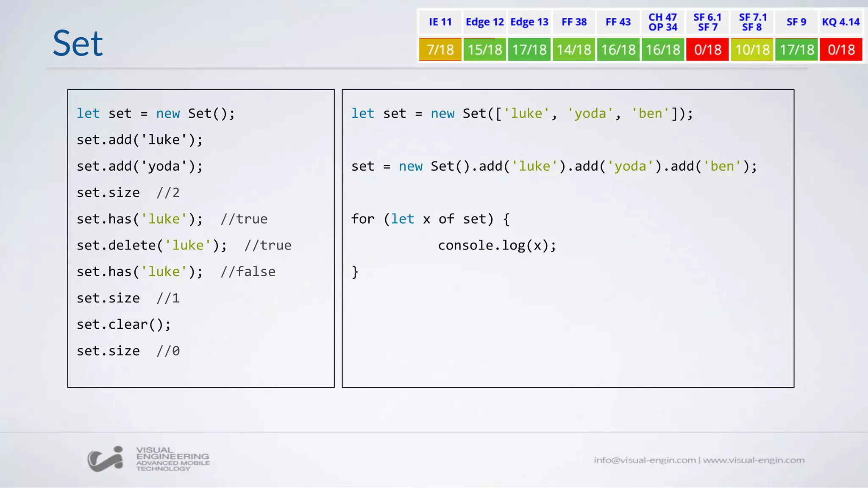Click the red 0/18 score under SF 6.1

[707, 50]
